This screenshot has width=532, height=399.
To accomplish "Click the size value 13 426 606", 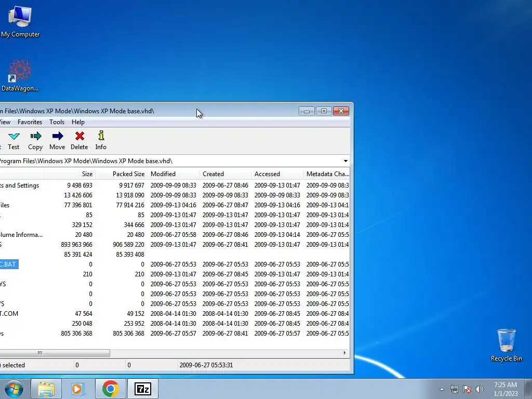I will [x=78, y=195].
